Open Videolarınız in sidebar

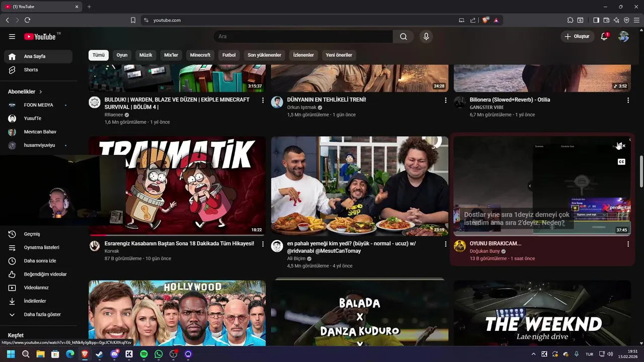pos(38,288)
